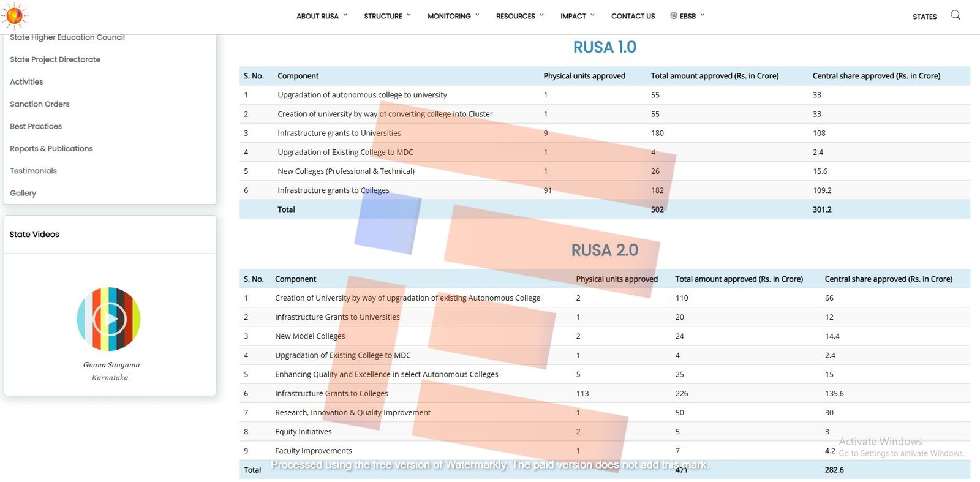The image size is (980, 482).
Task: Expand the About RUSA menu chevron
Action: [x=345, y=15]
